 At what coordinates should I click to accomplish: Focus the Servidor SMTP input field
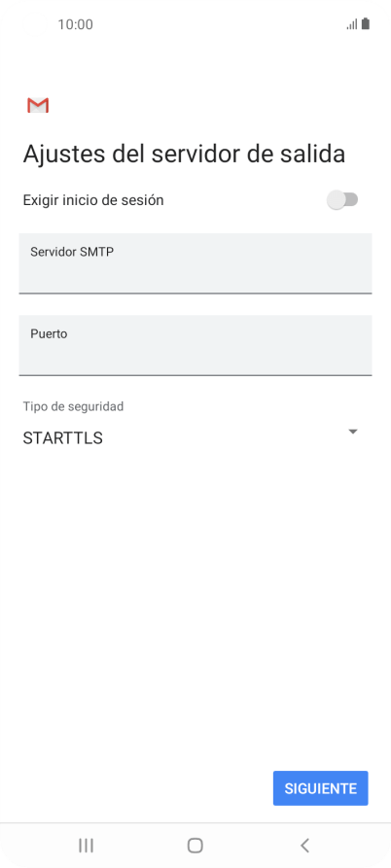195,263
